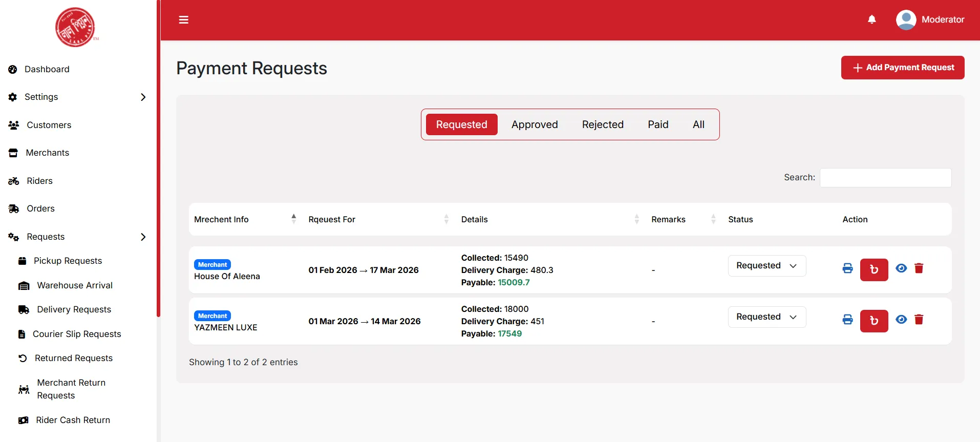Expand the Settings submenu chevron

[x=143, y=97]
